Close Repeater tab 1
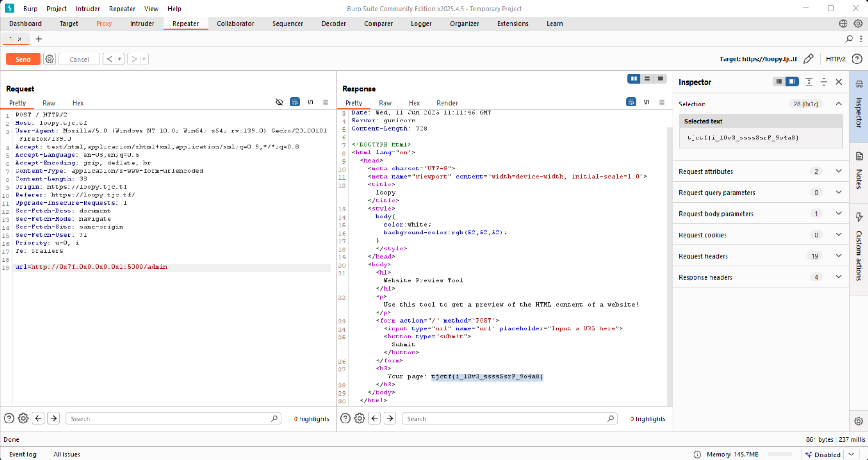Screen dimensions: 868x460 [20, 39]
